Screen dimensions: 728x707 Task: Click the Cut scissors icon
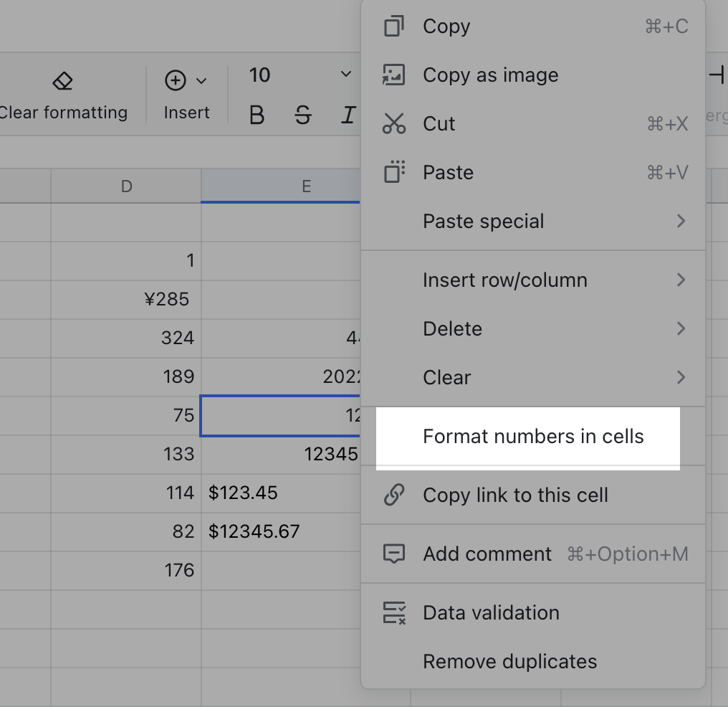click(393, 123)
